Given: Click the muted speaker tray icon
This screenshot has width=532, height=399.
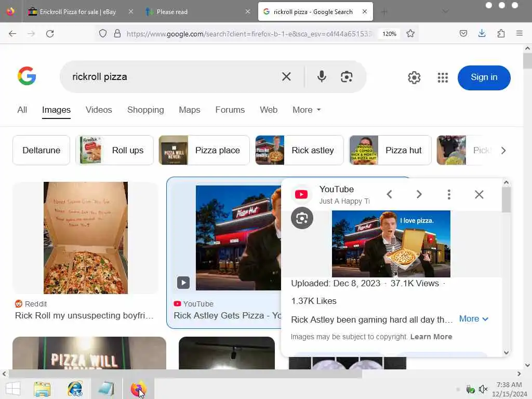Looking at the screenshot, I should tap(483, 389).
